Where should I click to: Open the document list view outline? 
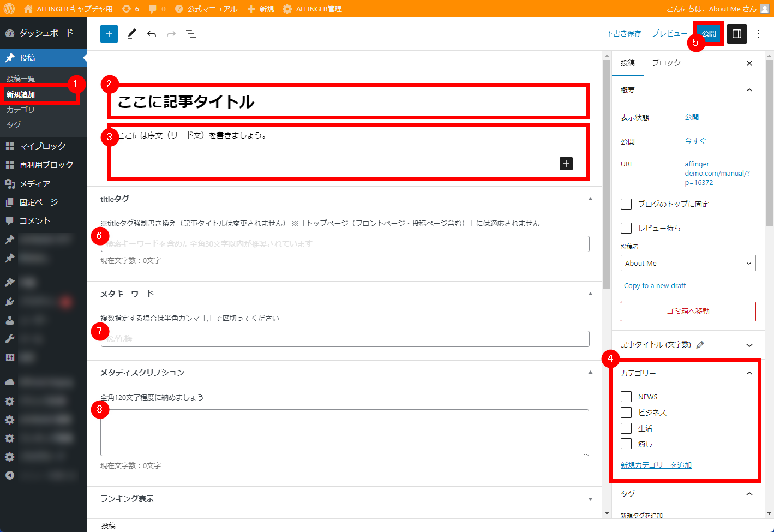click(191, 34)
